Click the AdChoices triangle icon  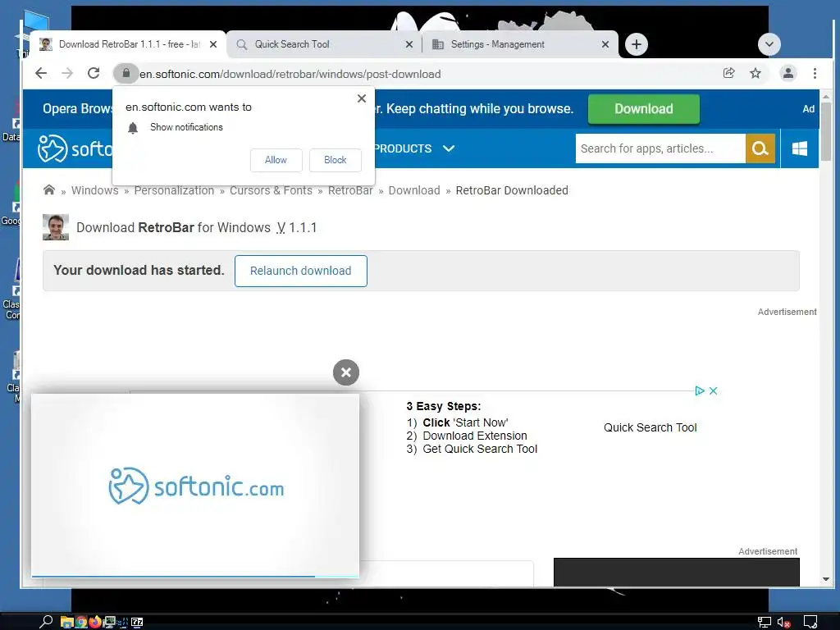pos(699,391)
